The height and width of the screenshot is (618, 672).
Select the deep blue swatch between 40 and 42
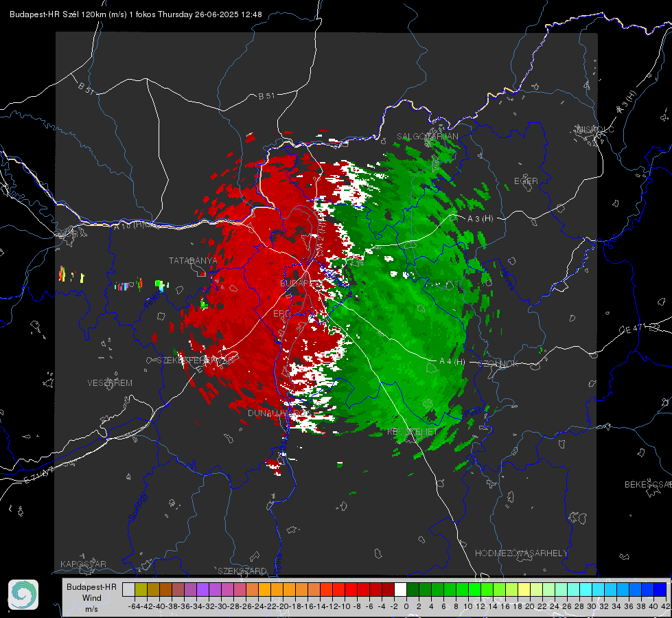660,590
